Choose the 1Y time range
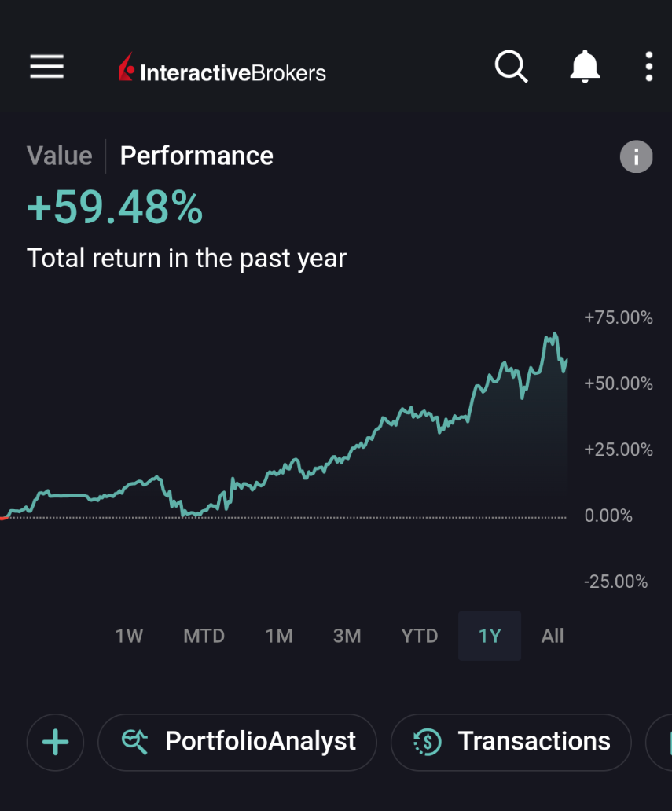Image resolution: width=672 pixels, height=811 pixels. 490,636
